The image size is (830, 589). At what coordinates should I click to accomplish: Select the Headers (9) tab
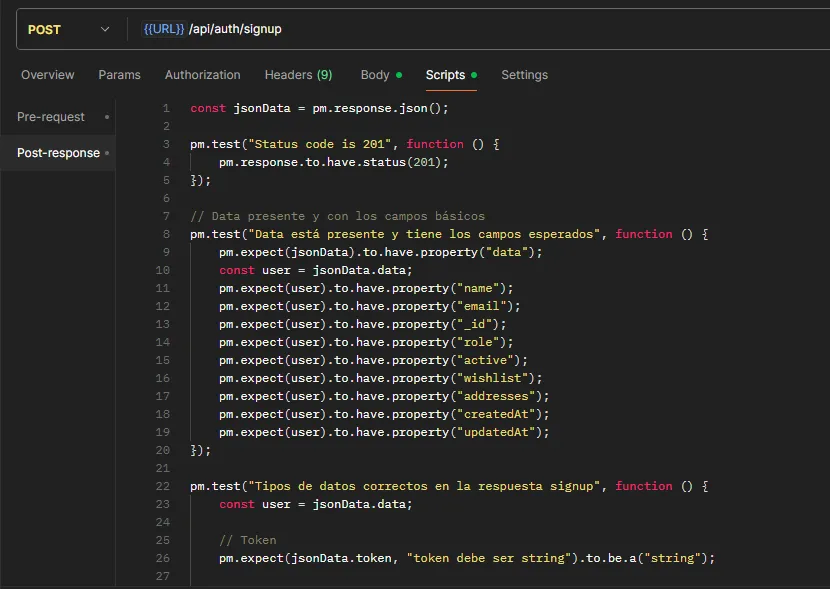(x=298, y=75)
